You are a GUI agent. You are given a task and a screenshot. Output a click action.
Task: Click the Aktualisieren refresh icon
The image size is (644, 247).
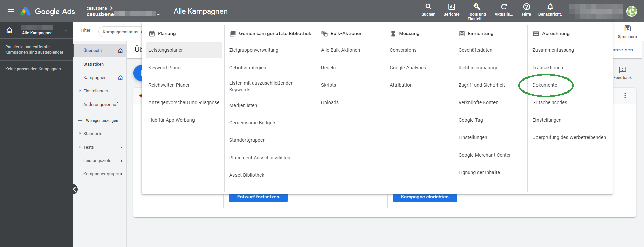click(x=504, y=7)
